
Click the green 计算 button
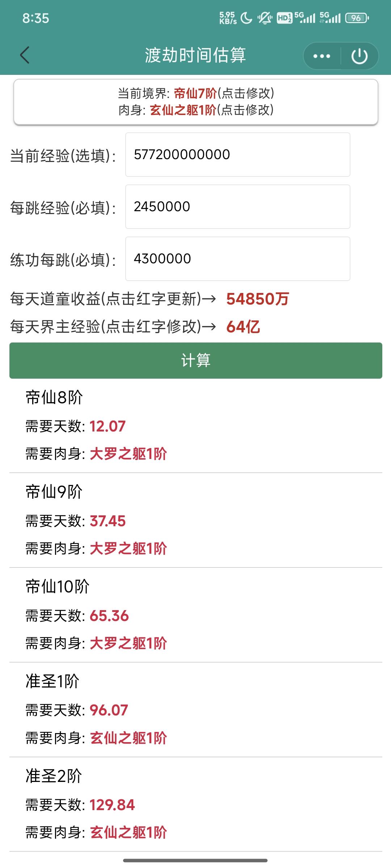click(196, 361)
